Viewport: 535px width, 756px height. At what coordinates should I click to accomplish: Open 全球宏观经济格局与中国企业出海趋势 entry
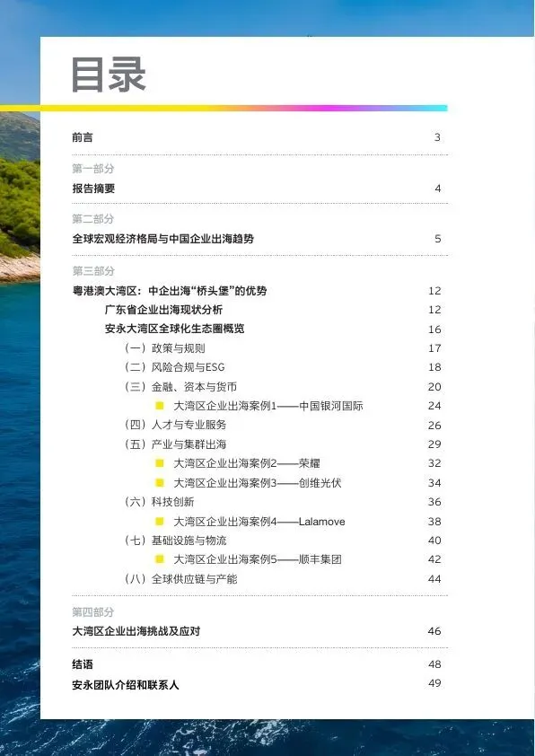pyautogui.click(x=162, y=239)
